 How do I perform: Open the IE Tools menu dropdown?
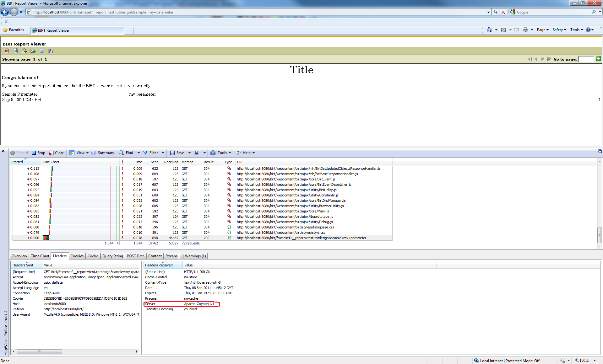coord(577,30)
